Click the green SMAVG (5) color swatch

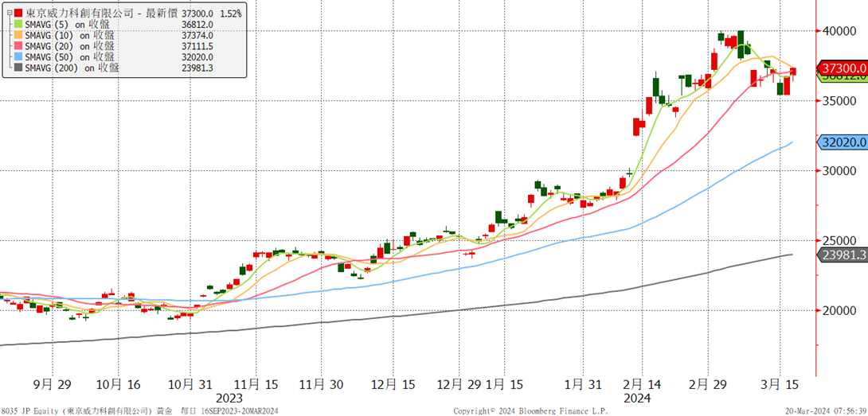tap(19, 25)
